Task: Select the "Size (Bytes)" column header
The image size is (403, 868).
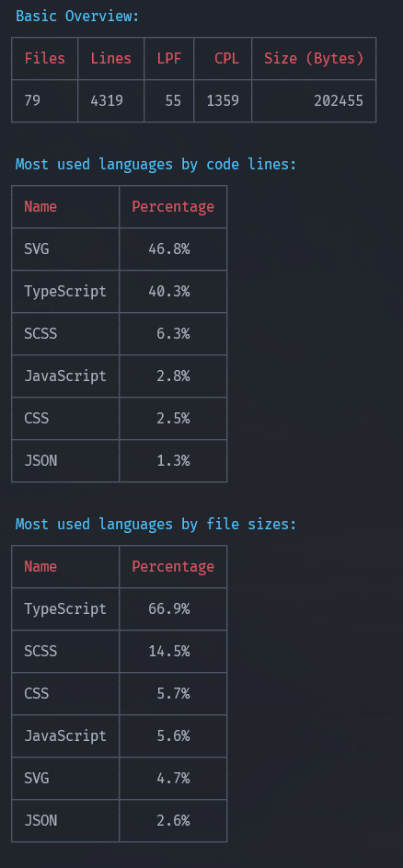Action: click(x=314, y=58)
